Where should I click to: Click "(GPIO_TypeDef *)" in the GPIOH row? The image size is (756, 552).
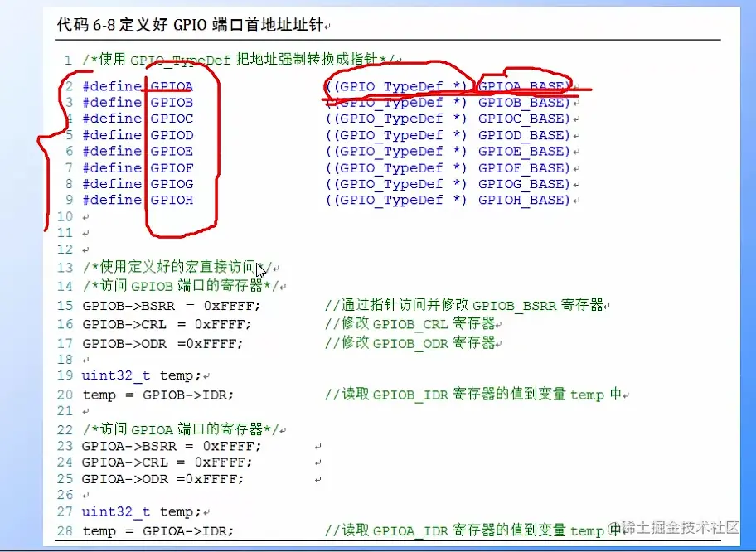click(400, 200)
